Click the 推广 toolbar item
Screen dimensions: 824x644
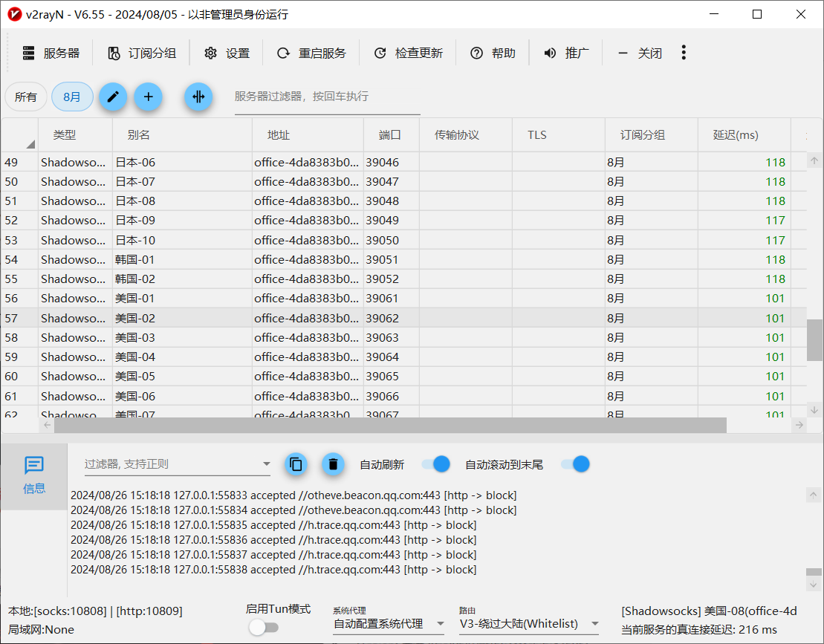566,53
